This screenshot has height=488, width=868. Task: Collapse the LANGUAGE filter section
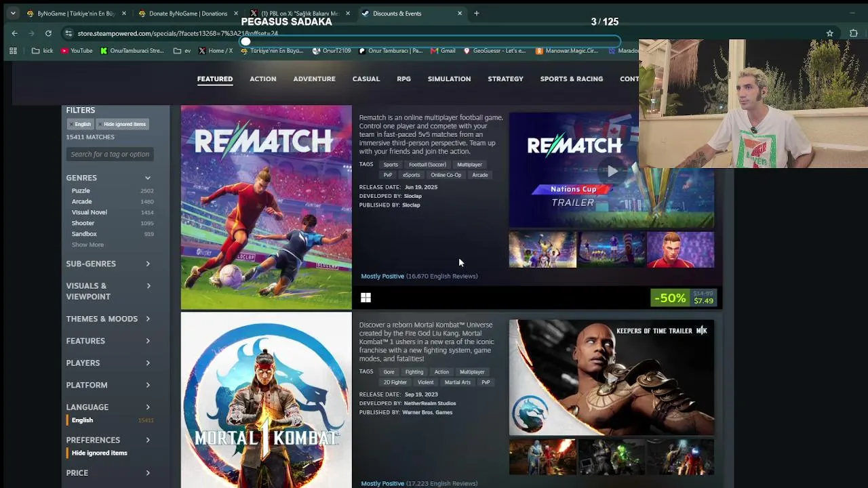[108, 407]
